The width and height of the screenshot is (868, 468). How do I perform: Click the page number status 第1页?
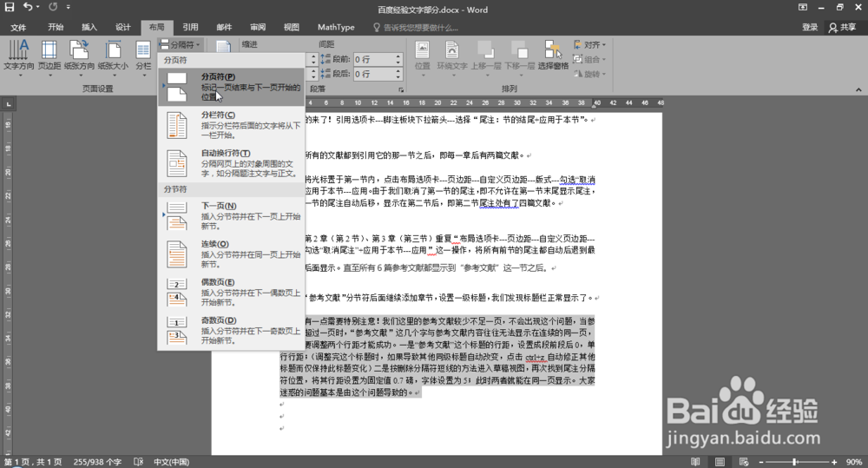[33, 462]
